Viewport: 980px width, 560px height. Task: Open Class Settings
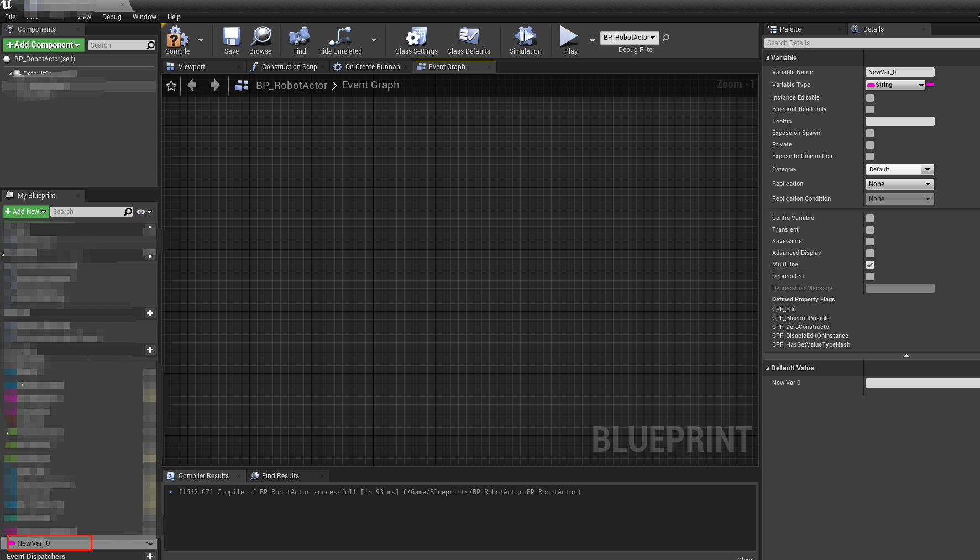pos(416,40)
